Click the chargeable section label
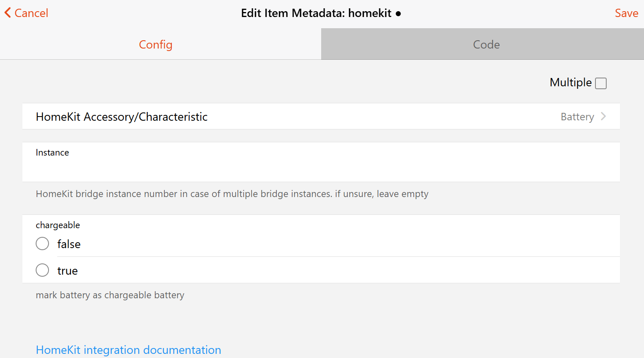The width and height of the screenshot is (644, 358). point(58,225)
